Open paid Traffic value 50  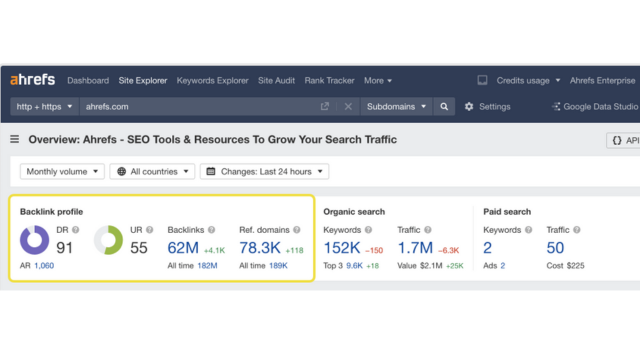point(555,248)
